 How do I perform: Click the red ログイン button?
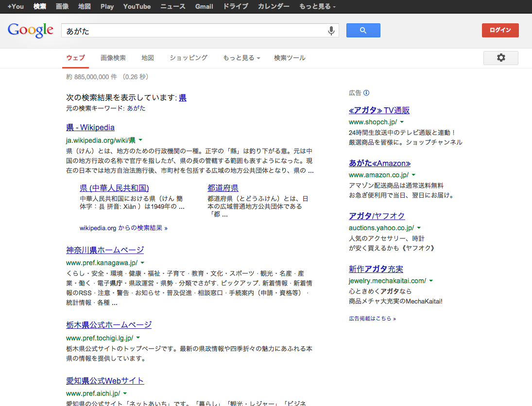(x=500, y=30)
